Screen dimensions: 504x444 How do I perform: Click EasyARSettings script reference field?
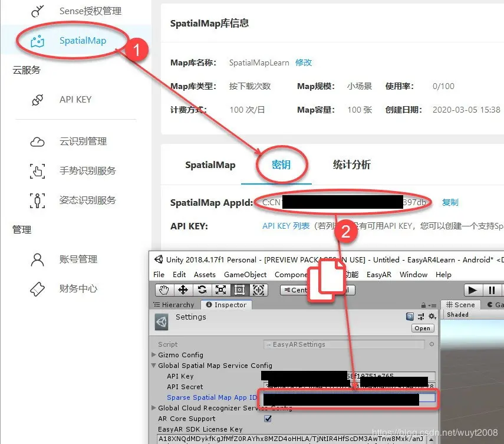[x=344, y=344]
